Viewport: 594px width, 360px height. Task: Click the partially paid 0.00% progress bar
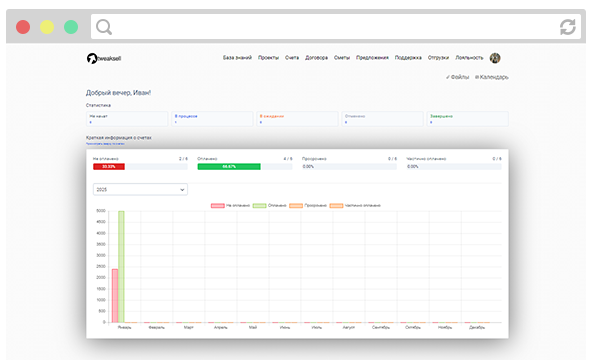click(454, 167)
